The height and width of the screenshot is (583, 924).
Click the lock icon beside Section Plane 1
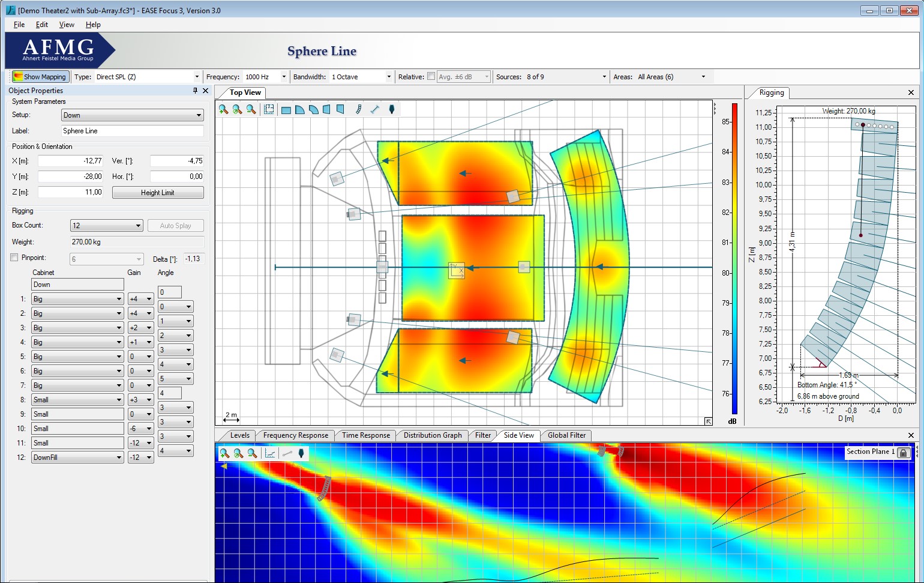[904, 453]
